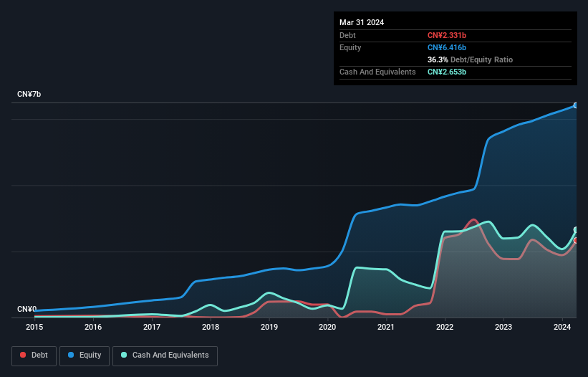This screenshot has width=588, height=377.
Task: Click the Mar 31 2024 tooltip date
Action: (362, 22)
